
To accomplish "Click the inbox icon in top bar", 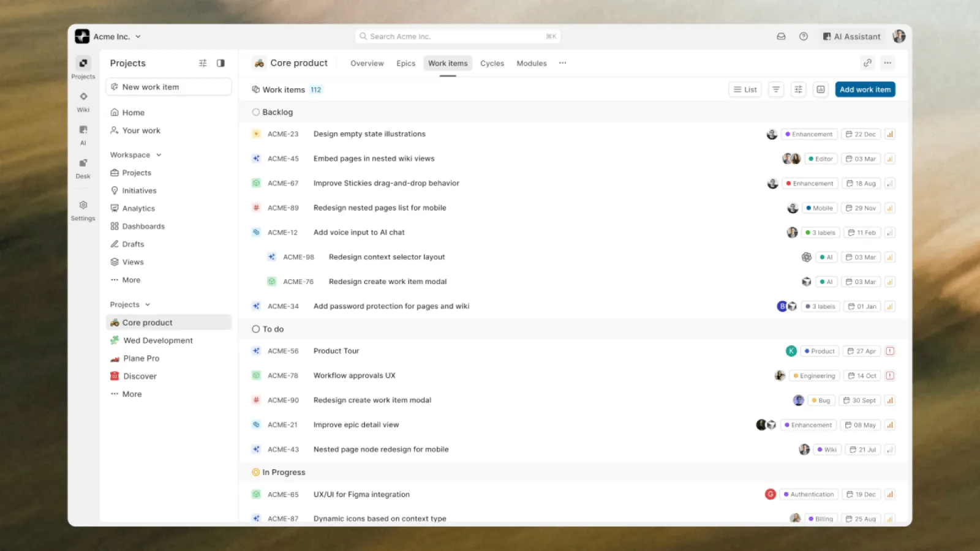I will point(781,37).
